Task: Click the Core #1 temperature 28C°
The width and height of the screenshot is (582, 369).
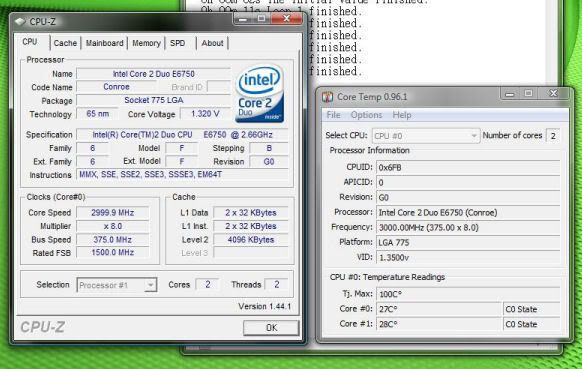Action: point(439,324)
